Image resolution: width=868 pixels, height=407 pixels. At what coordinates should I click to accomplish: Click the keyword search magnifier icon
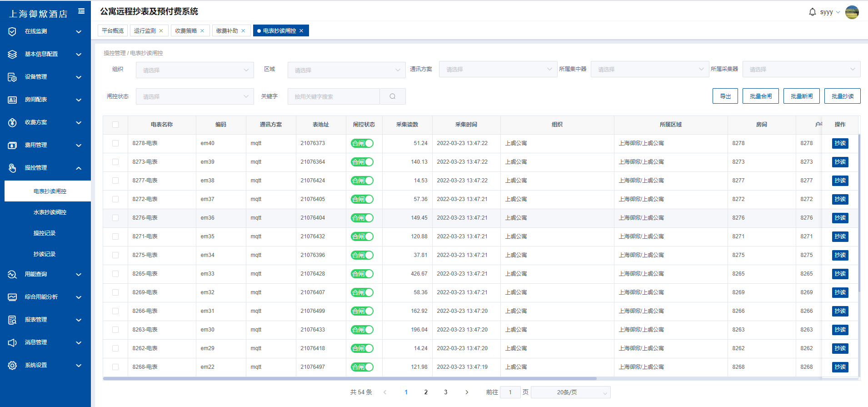coord(392,96)
